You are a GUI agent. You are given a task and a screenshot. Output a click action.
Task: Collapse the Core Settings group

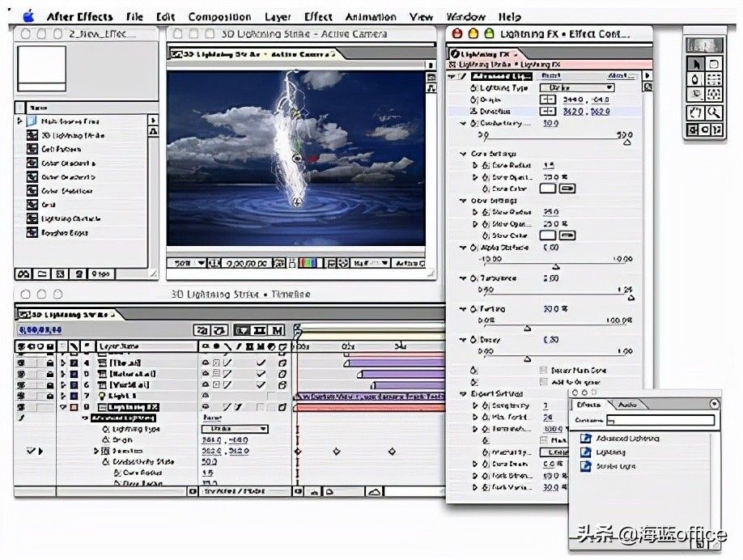[x=464, y=154]
